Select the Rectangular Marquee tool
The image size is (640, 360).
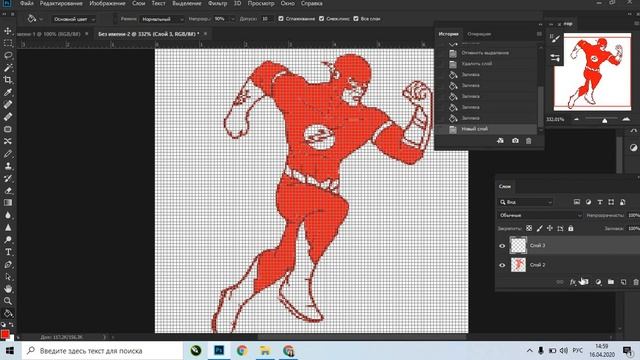(8, 43)
